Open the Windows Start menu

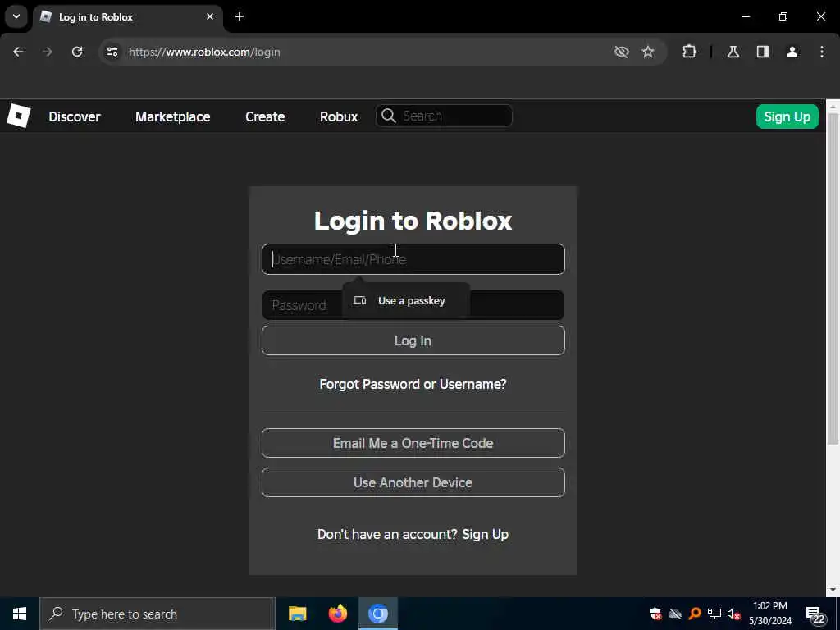click(x=20, y=614)
